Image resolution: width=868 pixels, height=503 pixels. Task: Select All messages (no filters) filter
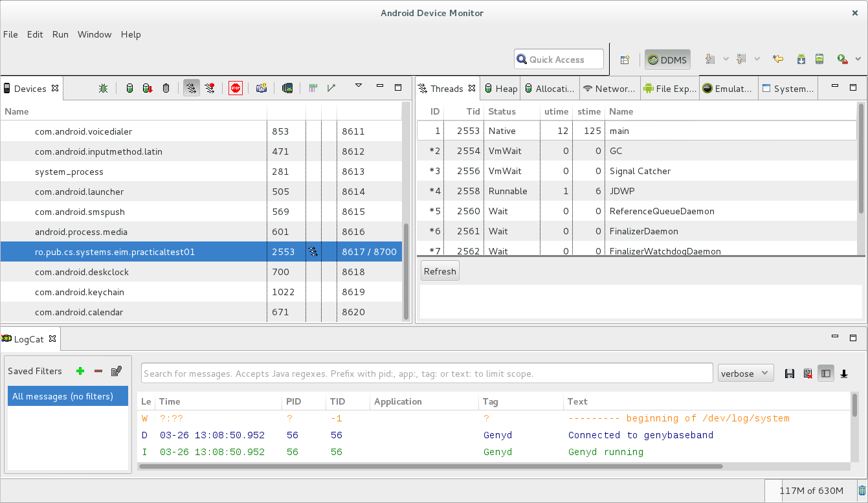point(68,396)
